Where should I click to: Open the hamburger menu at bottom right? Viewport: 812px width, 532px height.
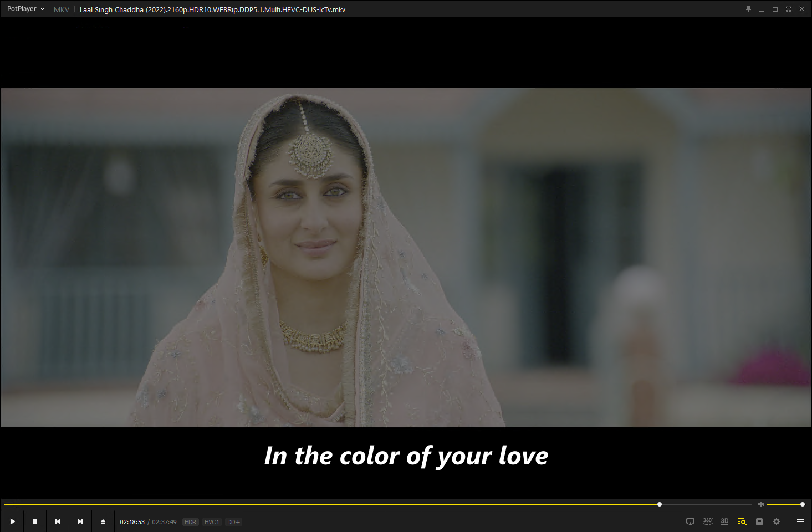(800, 521)
